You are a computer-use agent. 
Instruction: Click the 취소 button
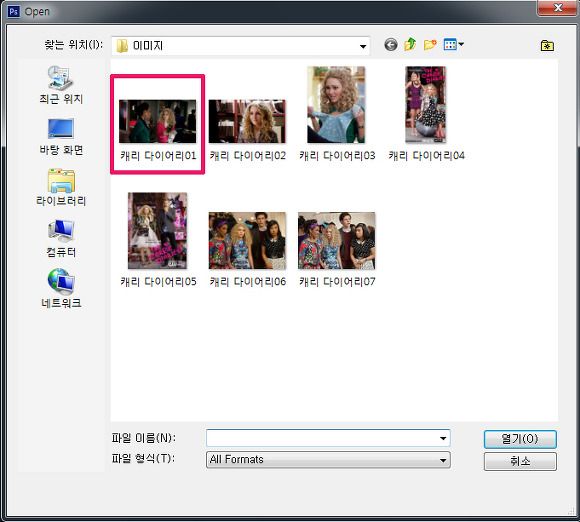520,461
